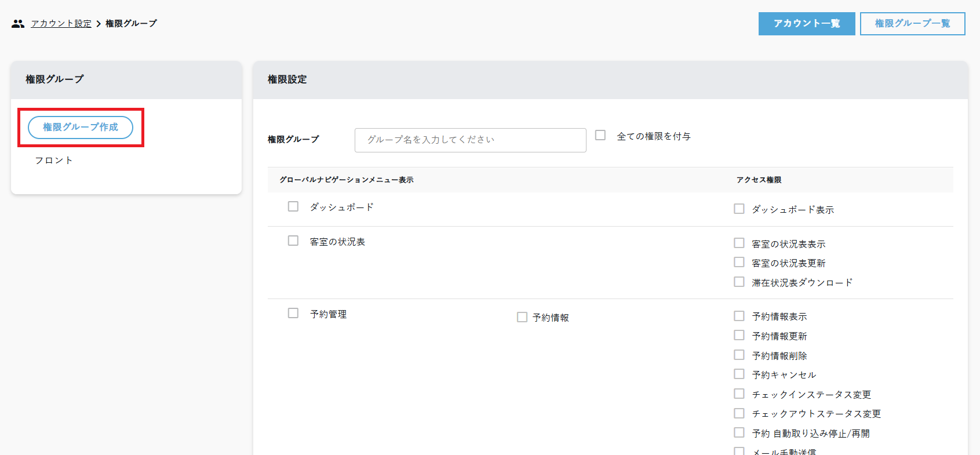Enable 客室の状況表表示 permission
The width and height of the screenshot is (980, 455).
click(x=739, y=243)
